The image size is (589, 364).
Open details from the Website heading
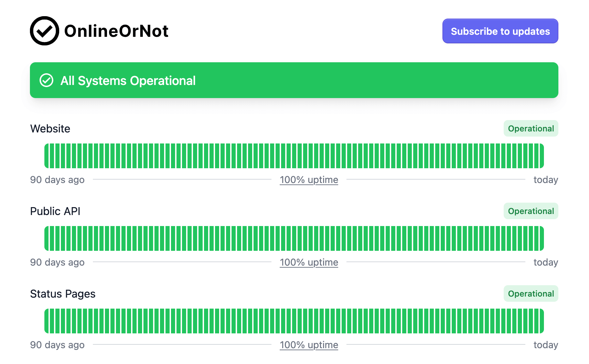(50, 128)
